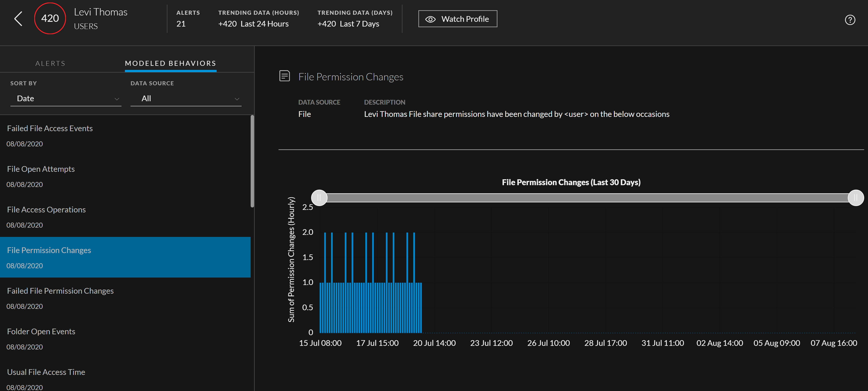Viewport: 868px width, 391px height.
Task: Click the 420 risk score circle
Action: [50, 19]
